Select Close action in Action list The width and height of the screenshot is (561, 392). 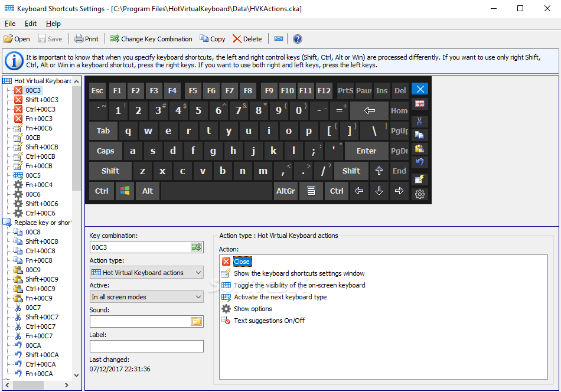(242, 262)
